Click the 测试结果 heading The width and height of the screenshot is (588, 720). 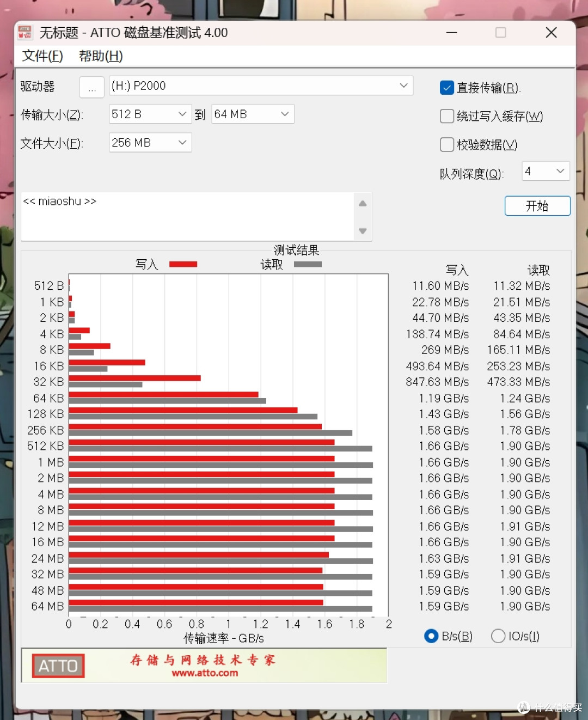296,250
